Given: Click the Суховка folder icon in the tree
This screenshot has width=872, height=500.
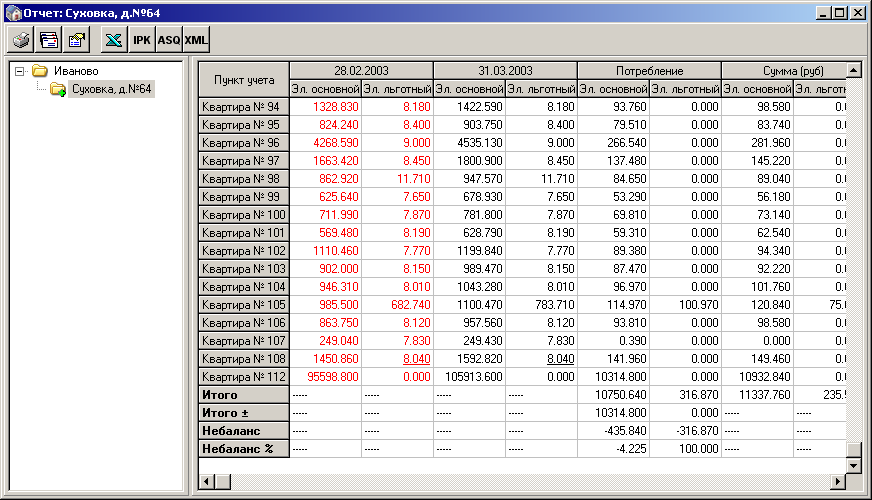Looking at the screenshot, I should (x=57, y=89).
